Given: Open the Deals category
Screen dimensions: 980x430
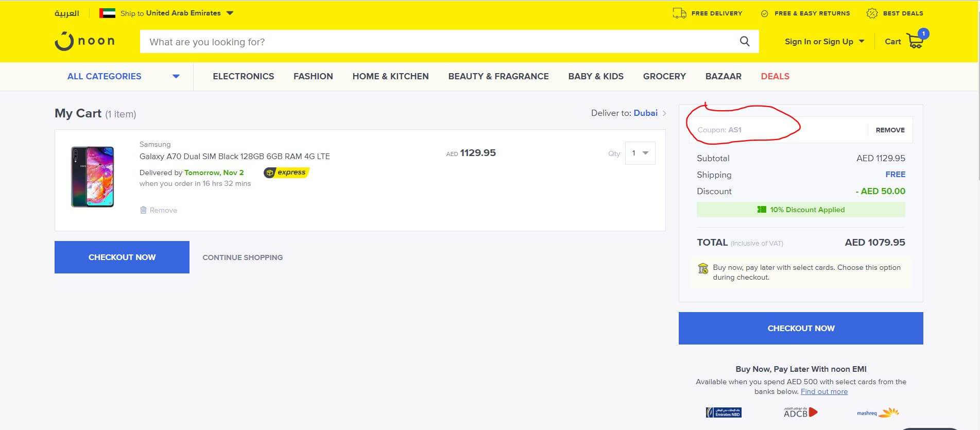Looking at the screenshot, I should point(775,76).
